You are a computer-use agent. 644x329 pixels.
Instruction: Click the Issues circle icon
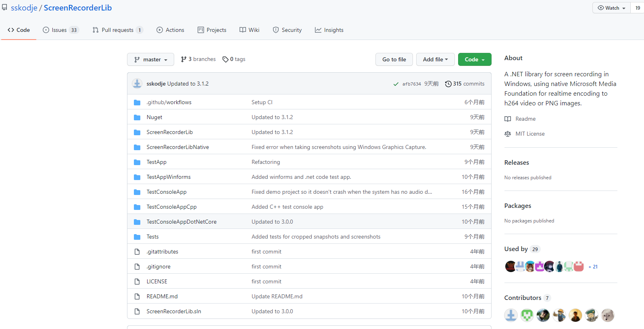(x=46, y=30)
